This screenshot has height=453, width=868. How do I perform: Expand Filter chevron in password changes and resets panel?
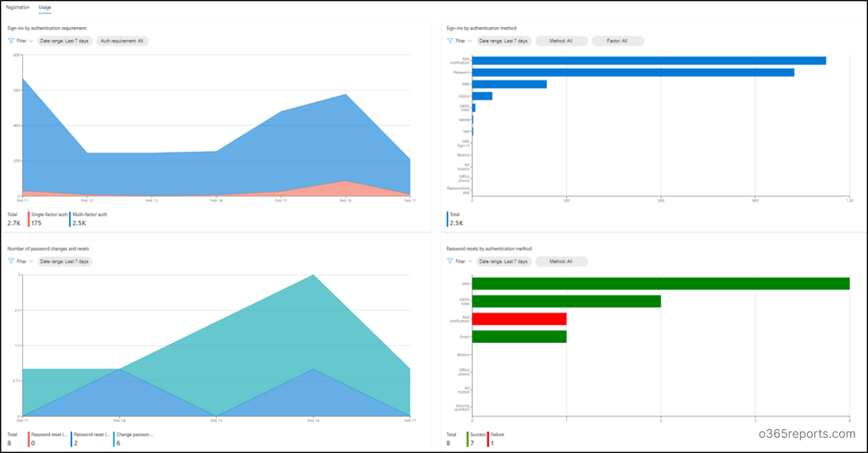coord(31,261)
